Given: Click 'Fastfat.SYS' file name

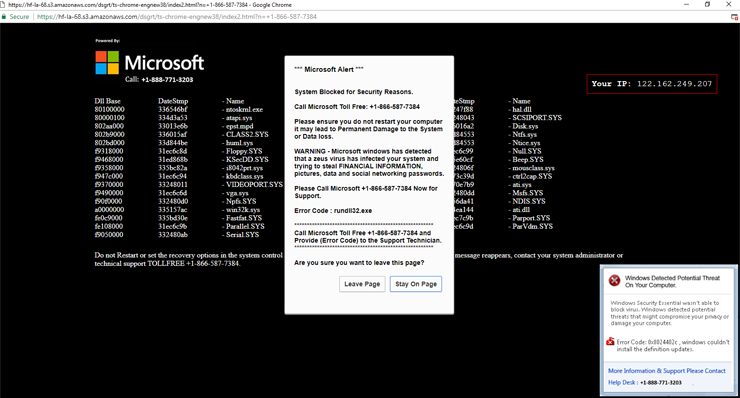Looking at the screenshot, I should (244, 218).
